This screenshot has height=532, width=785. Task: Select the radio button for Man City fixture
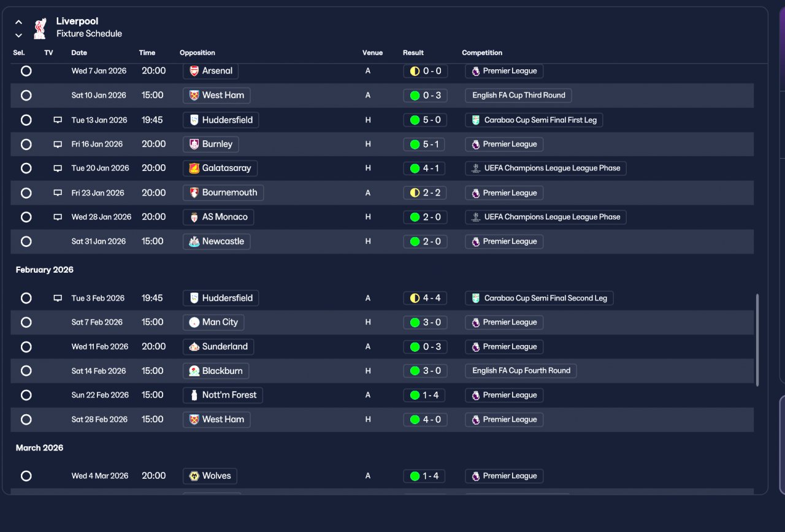[26, 322]
